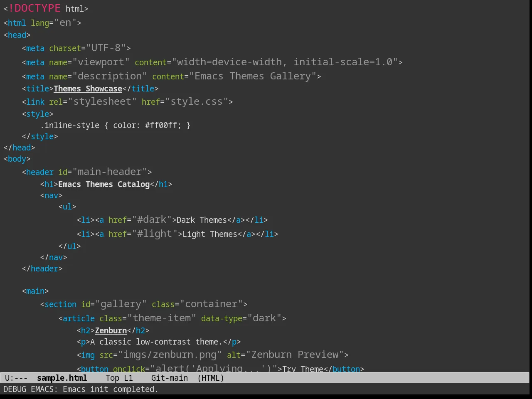Click the opening <head> tag

[17, 35]
